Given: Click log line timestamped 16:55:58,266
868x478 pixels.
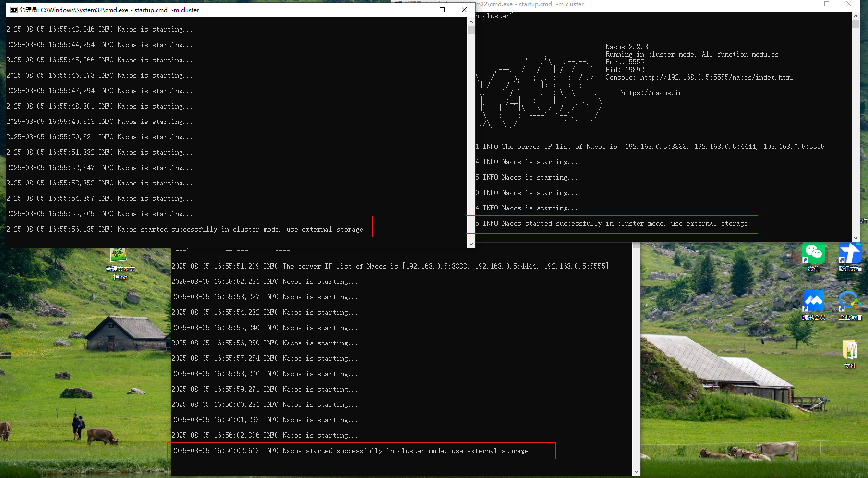Looking at the screenshot, I should (265, 374).
